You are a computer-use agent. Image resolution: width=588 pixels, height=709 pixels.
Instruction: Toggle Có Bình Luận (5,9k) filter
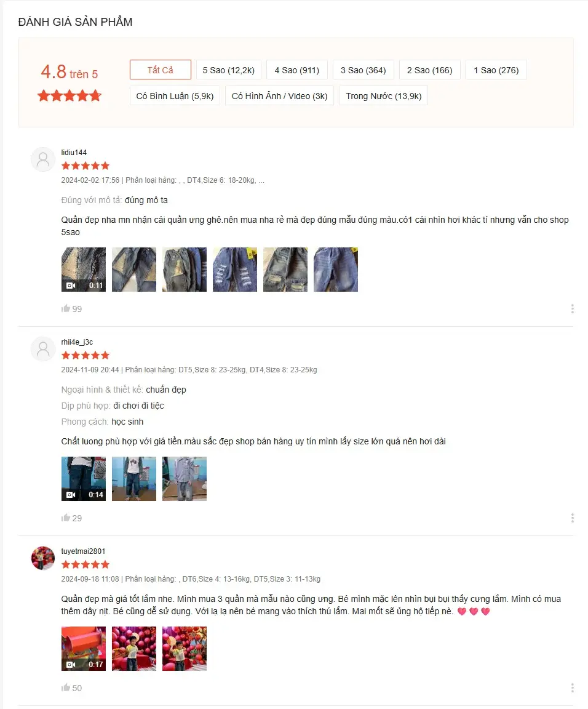(x=175, y=95)
